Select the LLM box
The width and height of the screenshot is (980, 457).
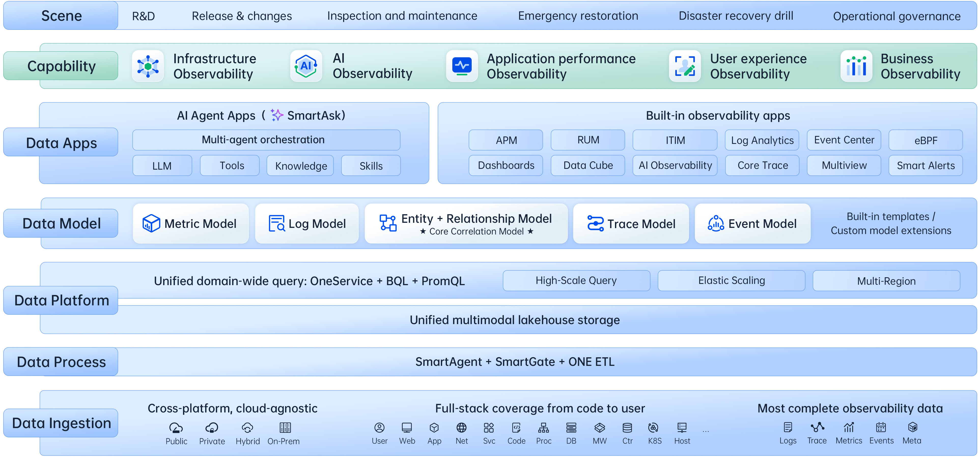point(162,165)
